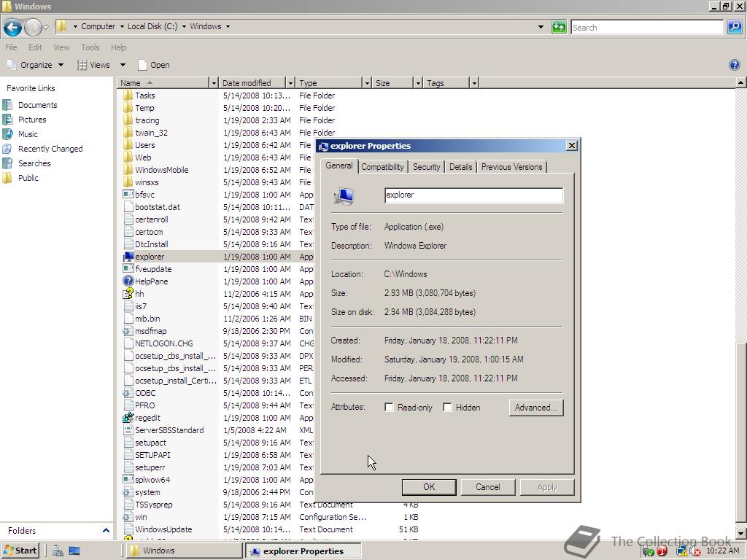Click the scroll up arrow of file list
This screenshot has height=560, width=747.
741,82
